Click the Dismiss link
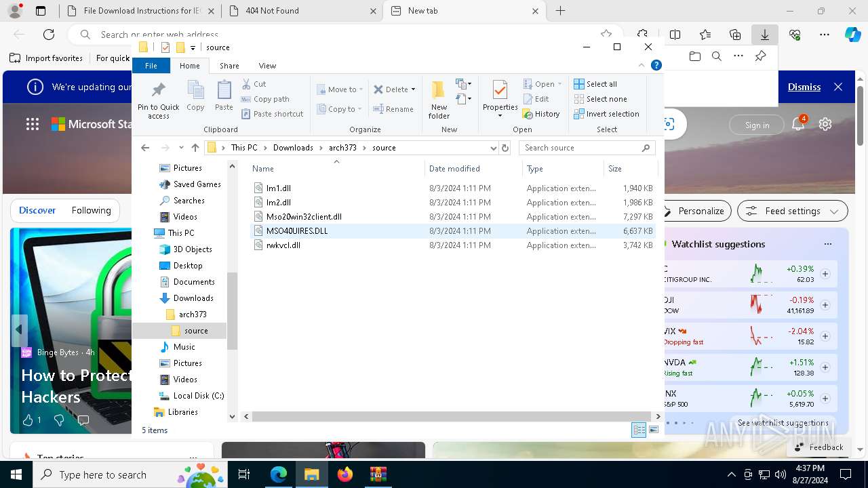This screenshot has height=488, width=868. click(804, 87)
